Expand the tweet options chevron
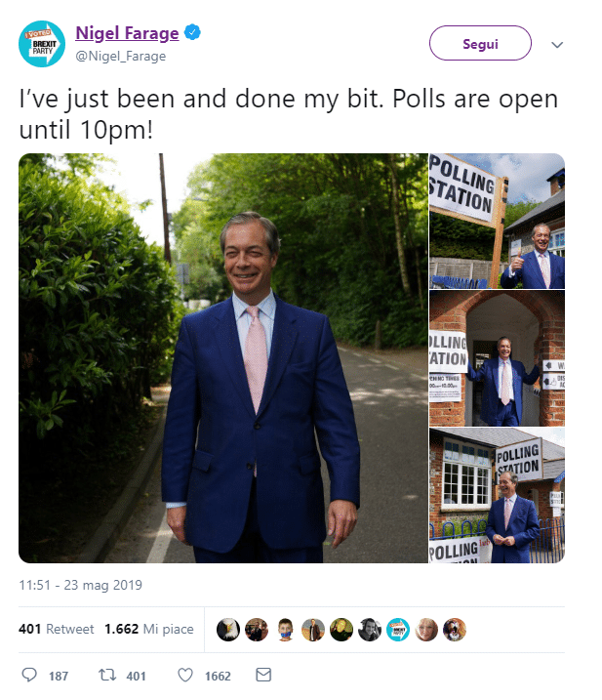 pos(557,44)
